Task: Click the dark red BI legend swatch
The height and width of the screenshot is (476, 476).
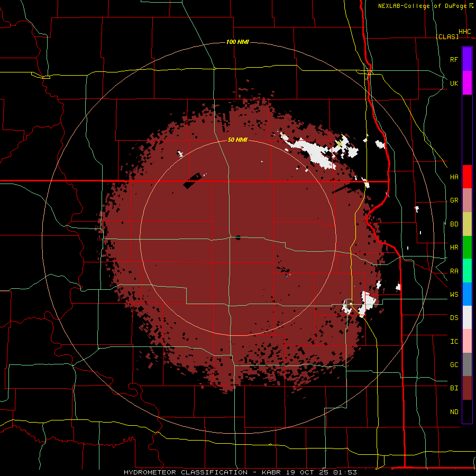Action: pos(467,388)
